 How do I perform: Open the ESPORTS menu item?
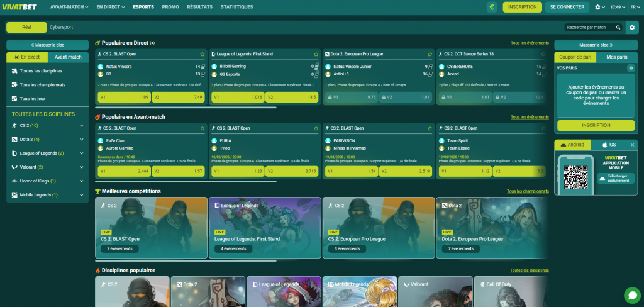(143, 7)
